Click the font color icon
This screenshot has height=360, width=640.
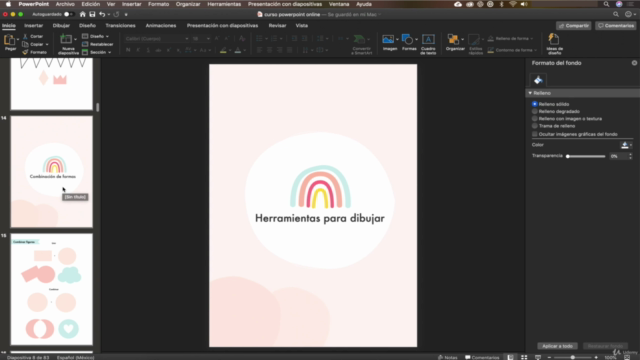(238, 50)
